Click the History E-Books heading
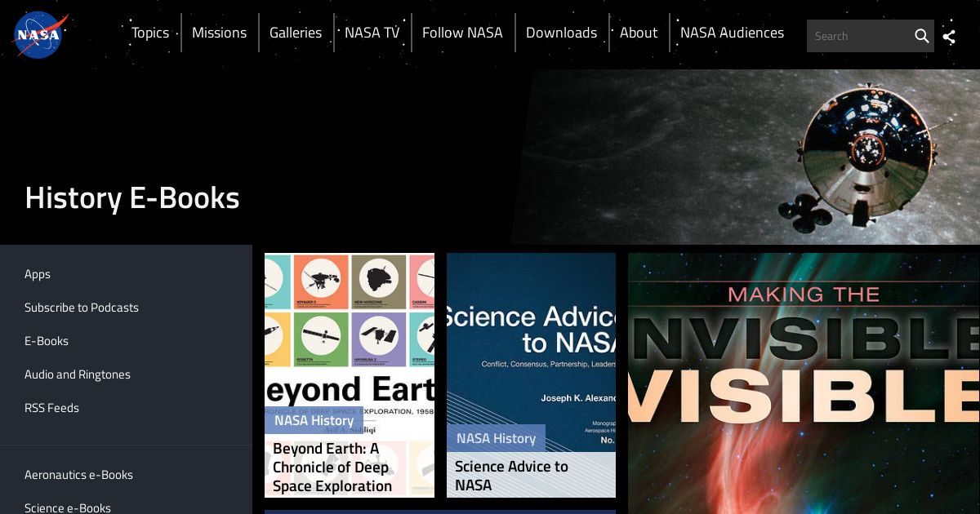980x514 pixels. click(132, 198)
